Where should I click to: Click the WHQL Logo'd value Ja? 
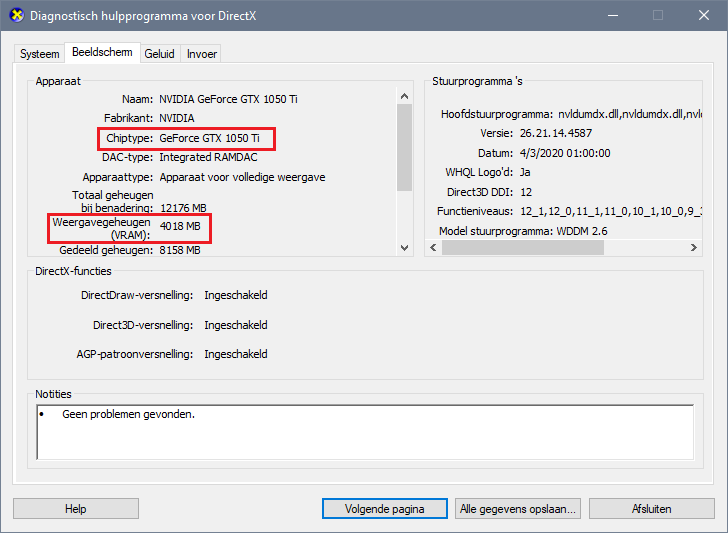point(525,172)
